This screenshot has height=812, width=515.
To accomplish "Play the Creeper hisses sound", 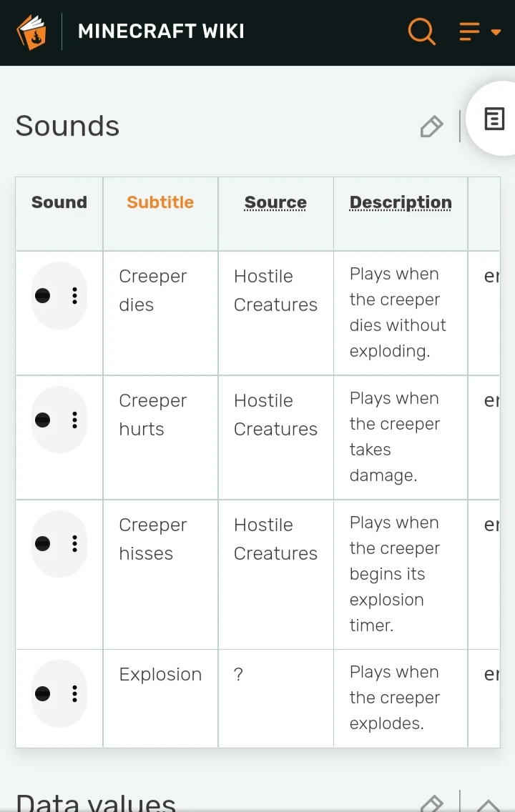I will [x=43, y=545].
